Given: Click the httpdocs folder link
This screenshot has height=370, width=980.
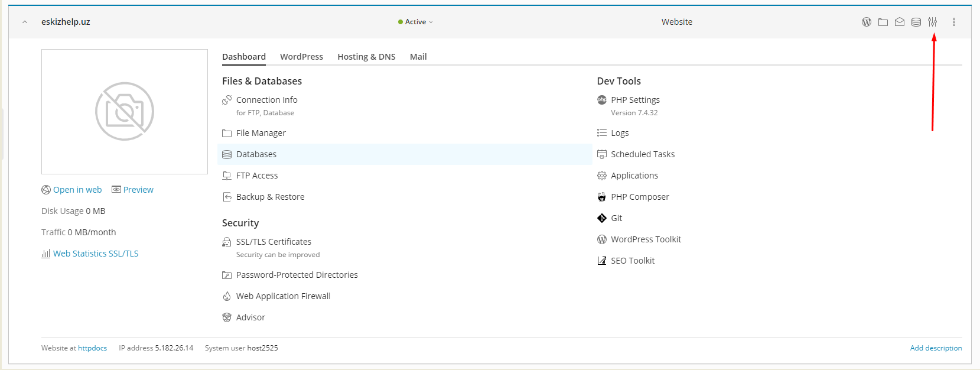Looking at the screenshot, I should point(92,348).
